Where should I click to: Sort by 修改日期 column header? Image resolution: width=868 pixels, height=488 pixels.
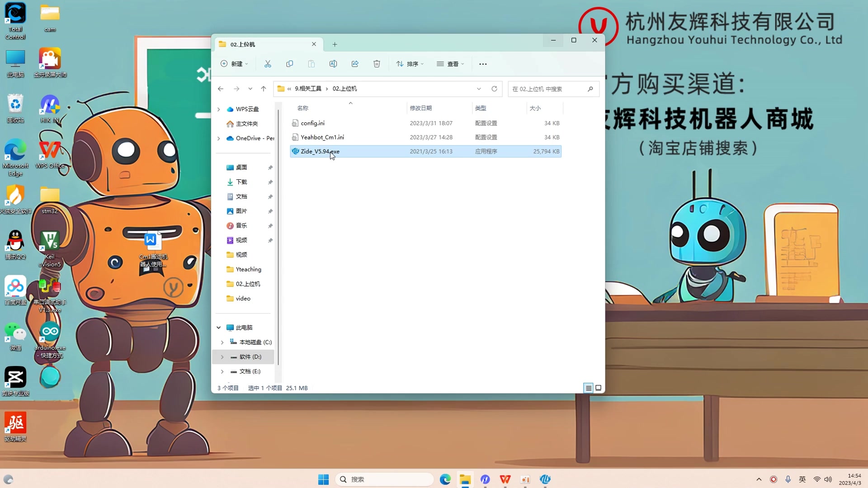click(420, 108)
